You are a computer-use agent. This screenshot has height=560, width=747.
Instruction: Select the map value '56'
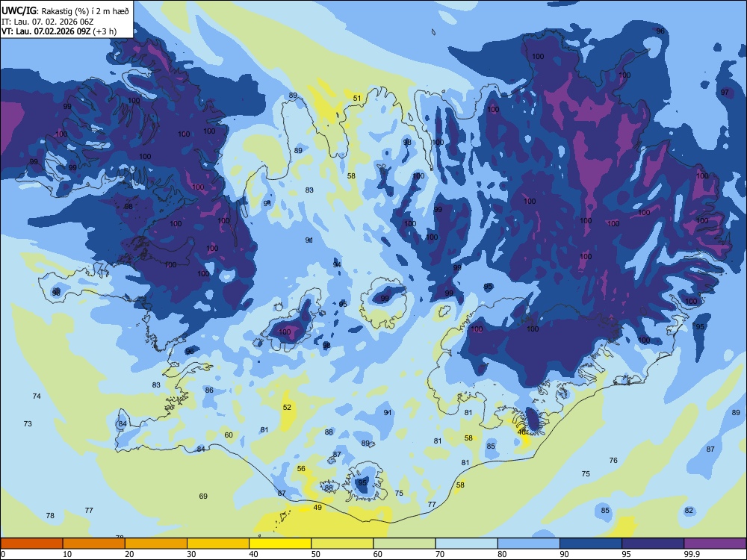tap(301, 469)
